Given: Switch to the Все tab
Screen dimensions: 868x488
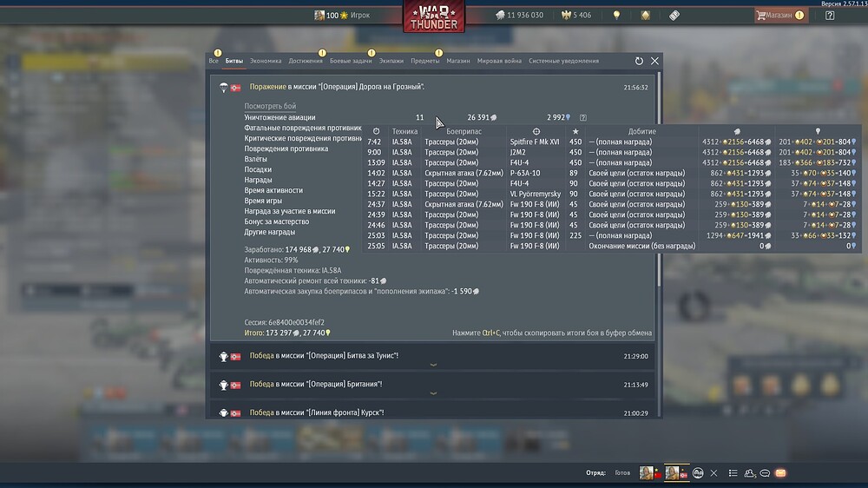Looking at the screenshot, I should pyautogui.click(x=214, y=61).
